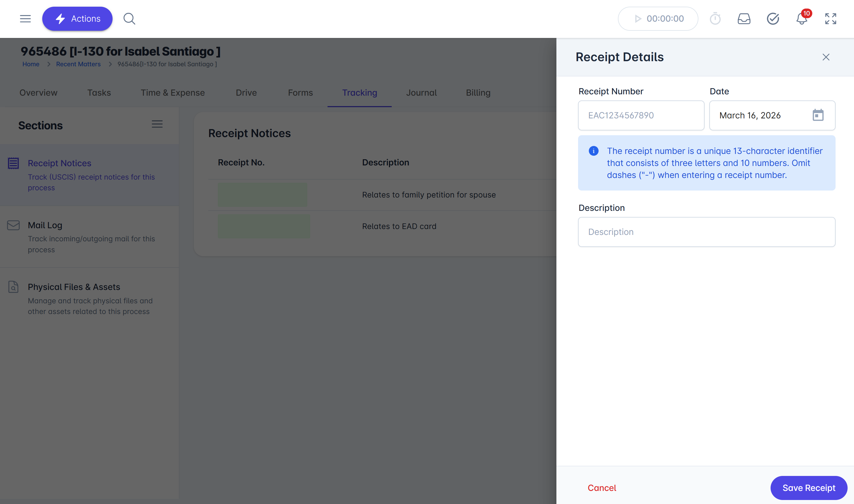Switch to the Billing tab

478,93
